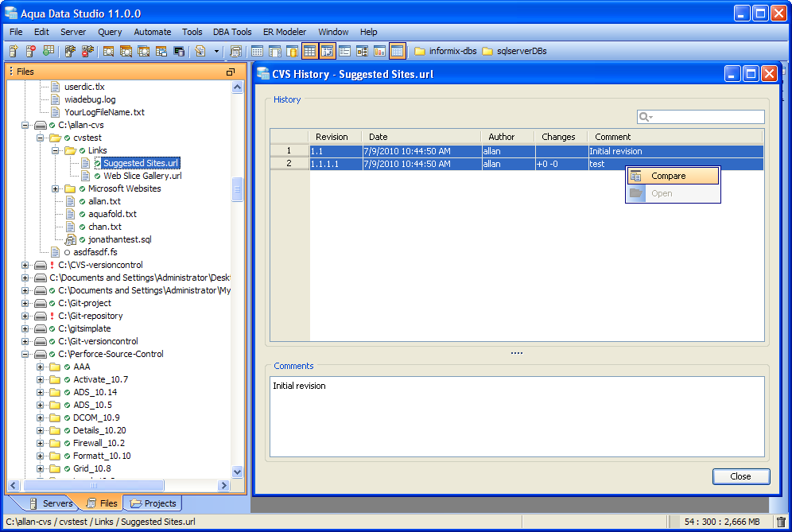Click the dark terminal with database icon
Image resolution: width=792 pixels, height=532 pixels.
click(x=179, y=51)
